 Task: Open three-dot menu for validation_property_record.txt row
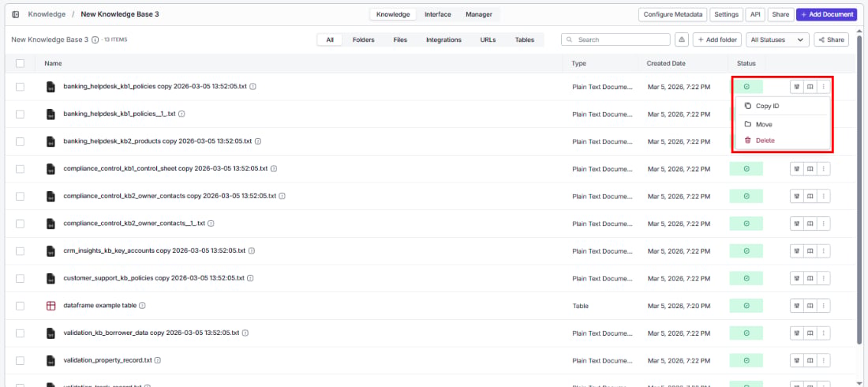824,360
